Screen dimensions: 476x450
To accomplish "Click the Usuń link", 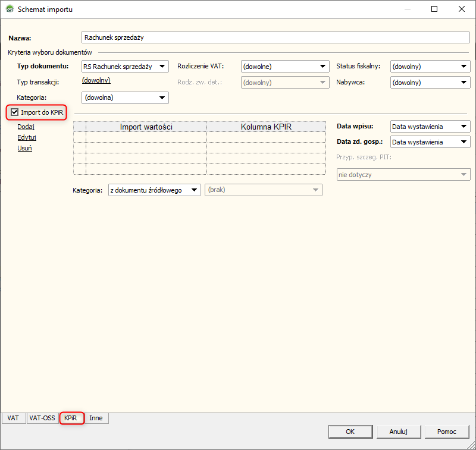I will 24,148.
